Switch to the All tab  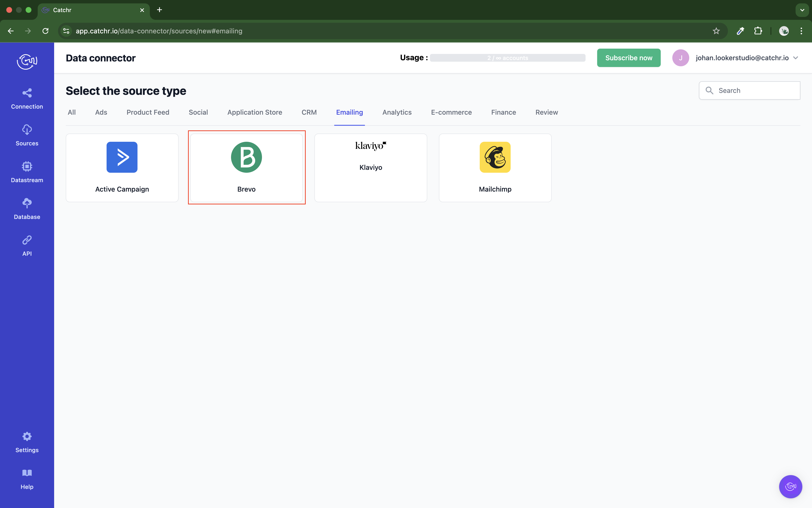tap(72, 112)
